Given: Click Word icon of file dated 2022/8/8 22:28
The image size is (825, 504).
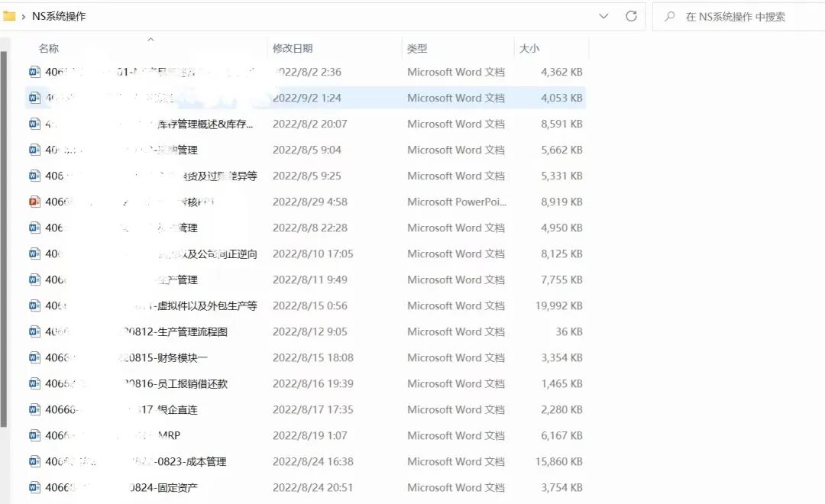Looking at the screenshot, I should 34,228.
